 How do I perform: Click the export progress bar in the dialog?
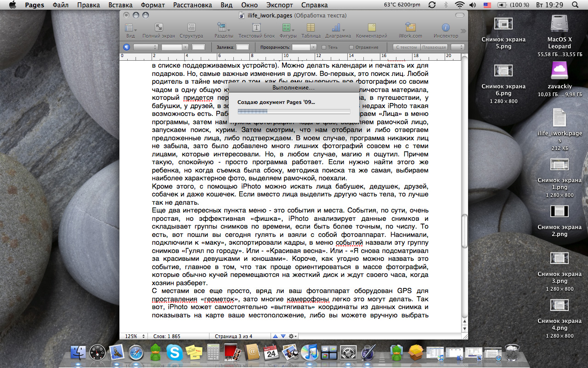coord(294,111)
